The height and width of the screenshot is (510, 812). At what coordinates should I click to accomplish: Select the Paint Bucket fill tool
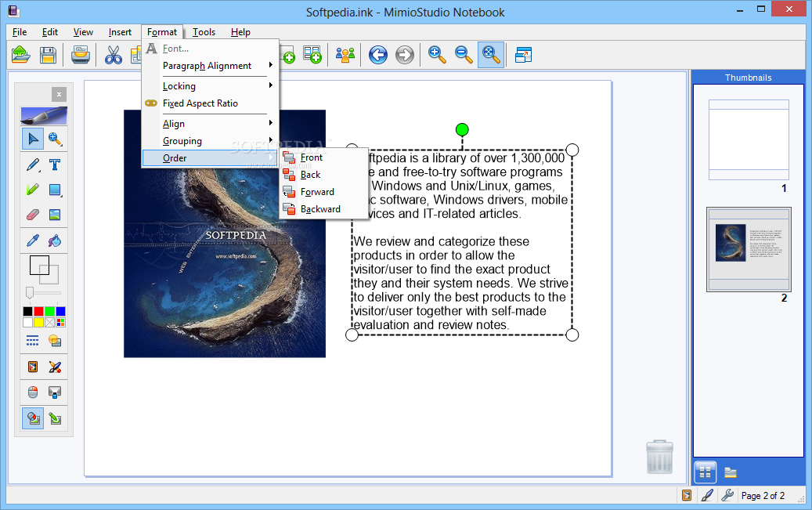55,241
